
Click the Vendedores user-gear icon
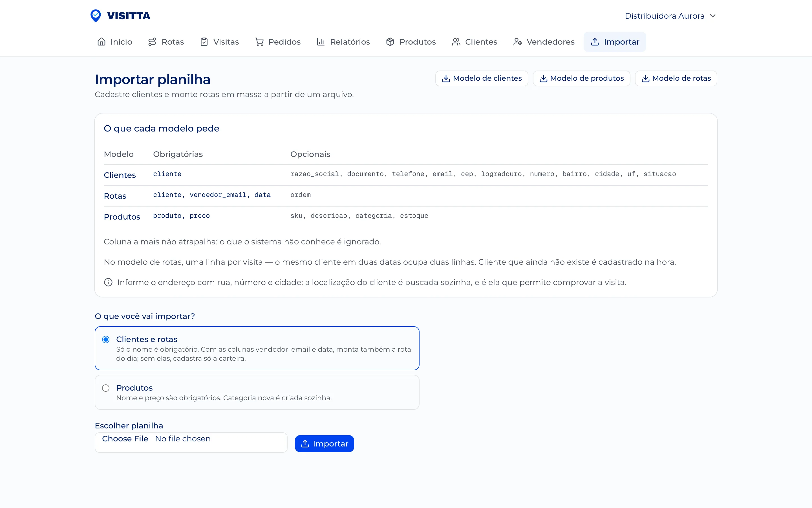[x=517, y=42]
